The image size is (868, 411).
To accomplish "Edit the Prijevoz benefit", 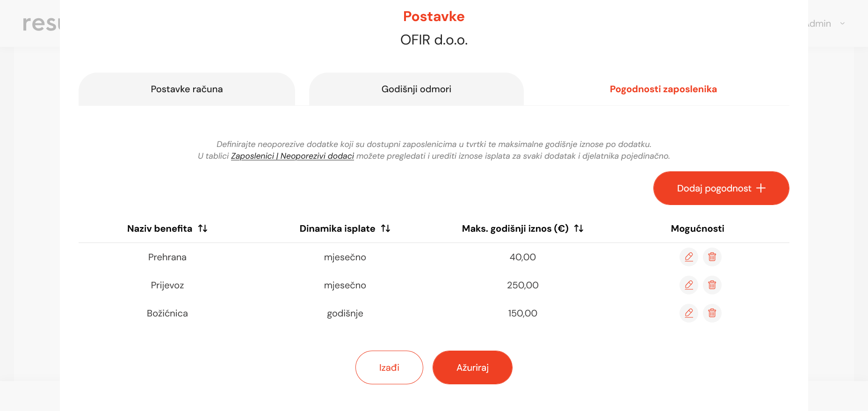I will click(688, 285).
